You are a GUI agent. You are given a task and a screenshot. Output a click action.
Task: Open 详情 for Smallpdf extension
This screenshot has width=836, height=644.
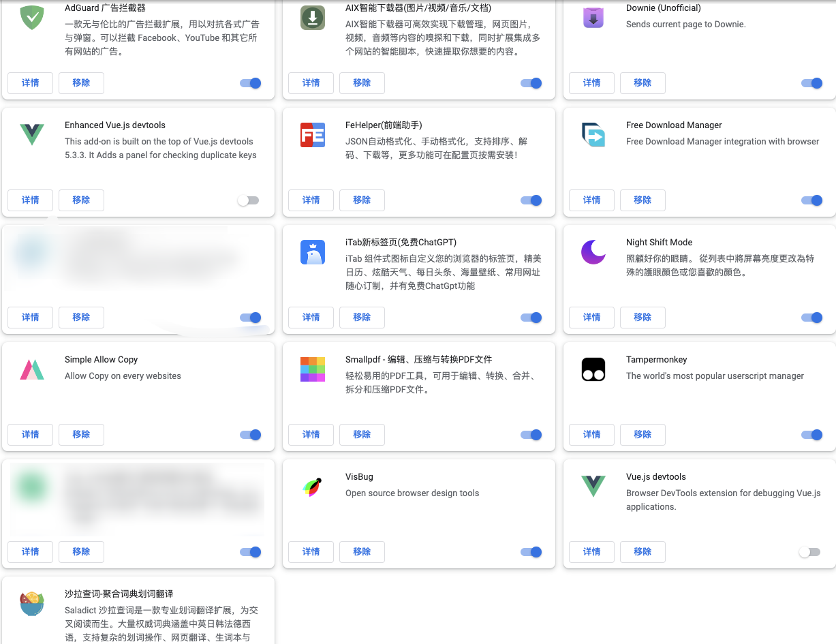[311, 435]
